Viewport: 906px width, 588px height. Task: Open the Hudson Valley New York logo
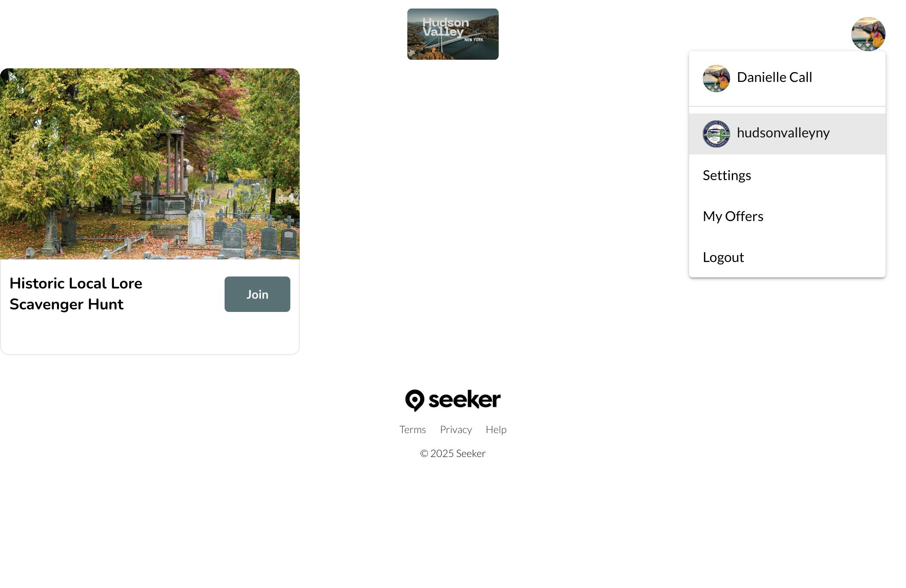(x=453, y=34)
